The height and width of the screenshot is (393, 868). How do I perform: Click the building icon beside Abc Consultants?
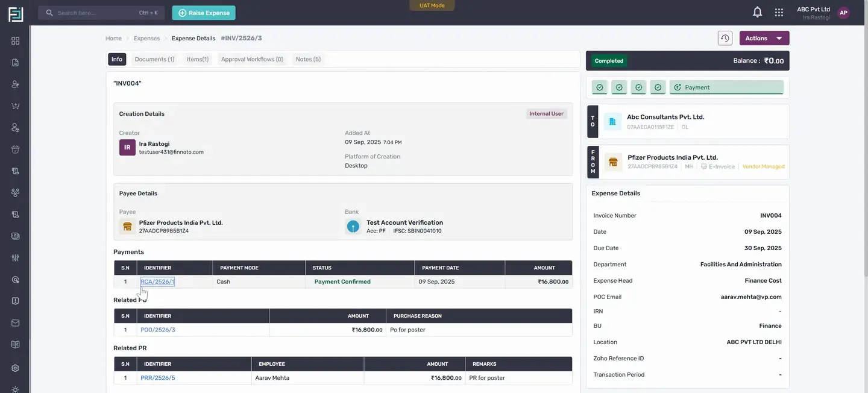(612, 122)
